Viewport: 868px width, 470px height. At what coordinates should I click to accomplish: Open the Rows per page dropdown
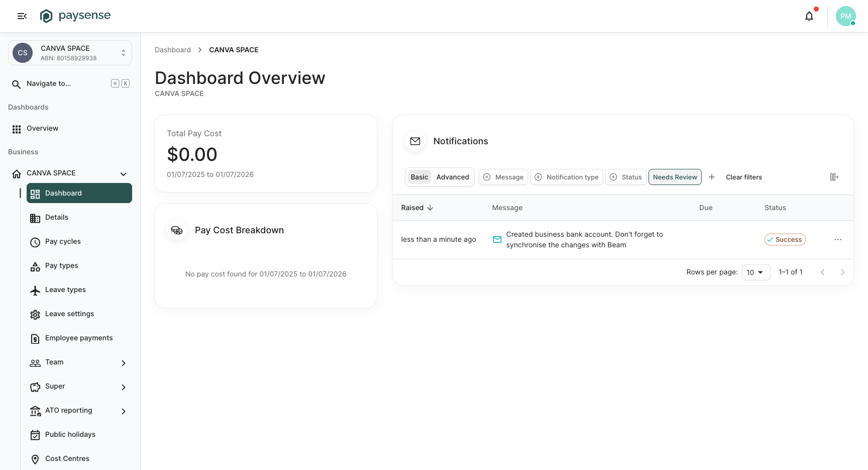[x=756, y=272]
